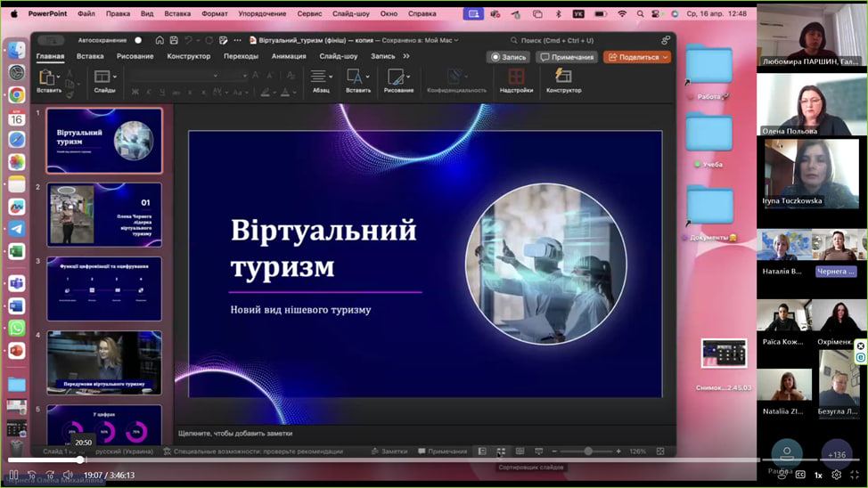Click the video player settings gear

(836, 475)
